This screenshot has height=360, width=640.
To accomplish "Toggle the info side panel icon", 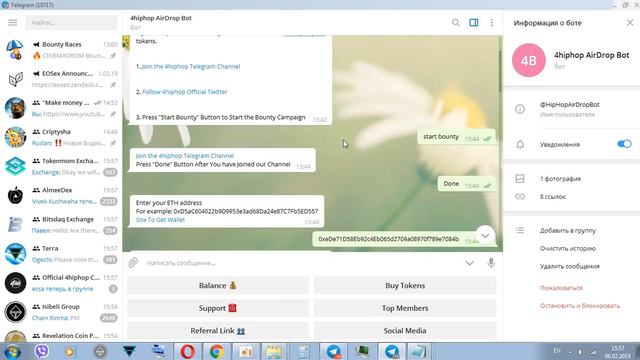I will pyautogui.click(x=473, y=22).
